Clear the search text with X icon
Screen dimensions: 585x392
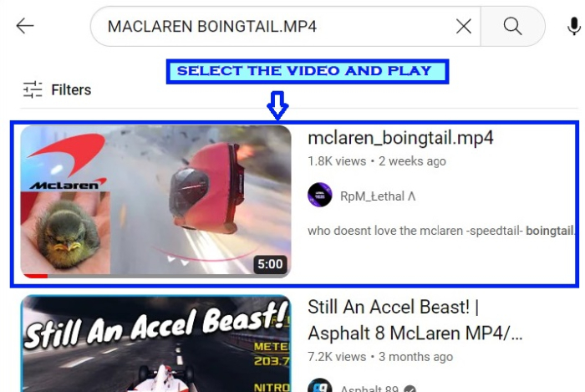[463, 27]
